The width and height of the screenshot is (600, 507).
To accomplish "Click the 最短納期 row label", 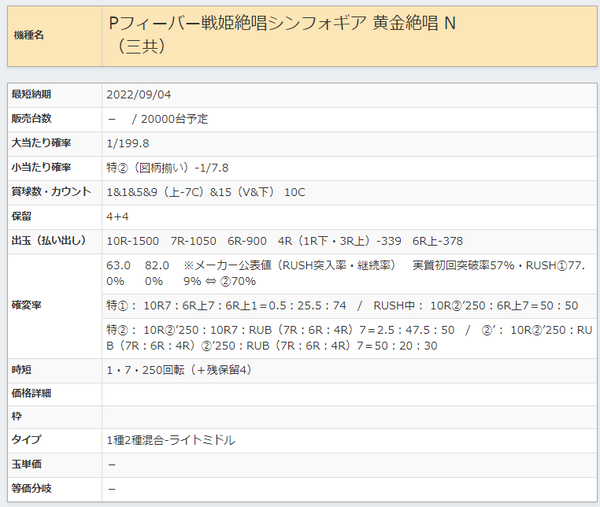I will click(31, 94).
